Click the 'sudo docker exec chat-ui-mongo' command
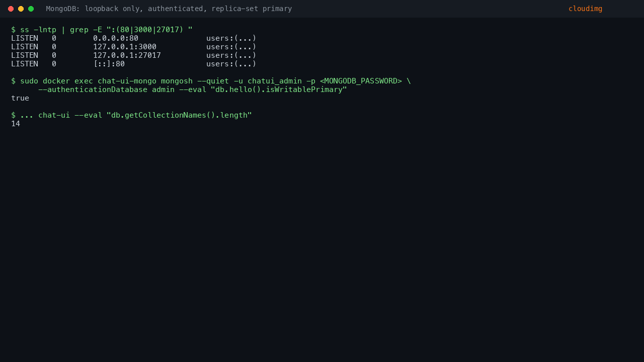The height and width of the screenshot is (362, 644). coord(211,81)
